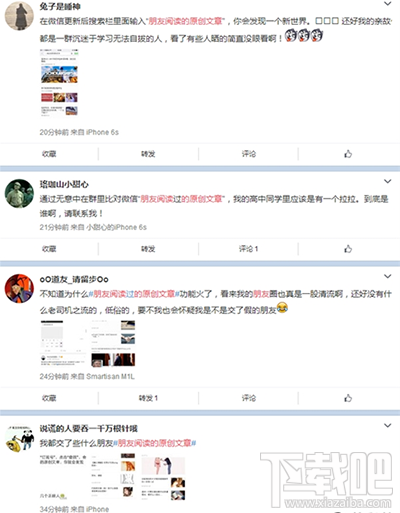The height and width of the screenshot is (513, 400).
Task: Expand options chevron on 兔子是睡神's post
Action: coord(387,4)
